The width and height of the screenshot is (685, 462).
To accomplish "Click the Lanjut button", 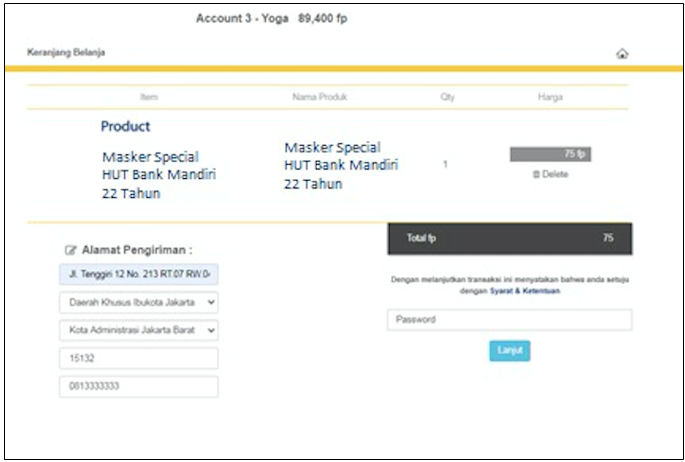I will click(x=510, y=351).
